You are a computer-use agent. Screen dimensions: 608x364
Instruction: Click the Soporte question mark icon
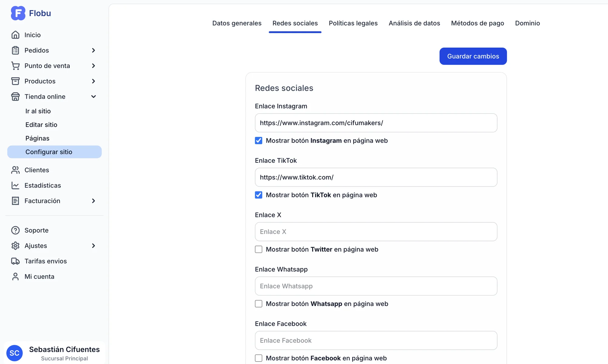point(15,230)
